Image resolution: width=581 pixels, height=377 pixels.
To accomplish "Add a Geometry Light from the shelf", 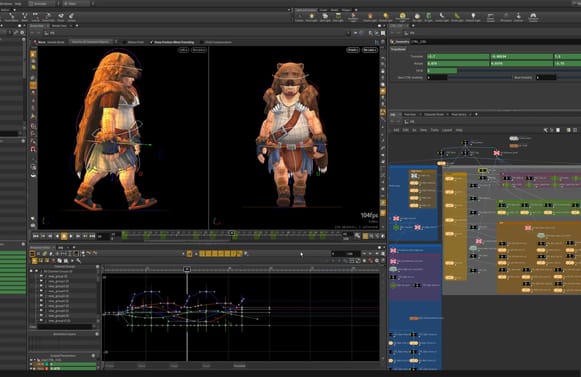I will pos(353,17).
